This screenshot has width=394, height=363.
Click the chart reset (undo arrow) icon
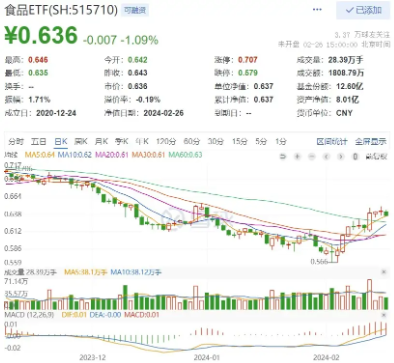pos(283,156)
